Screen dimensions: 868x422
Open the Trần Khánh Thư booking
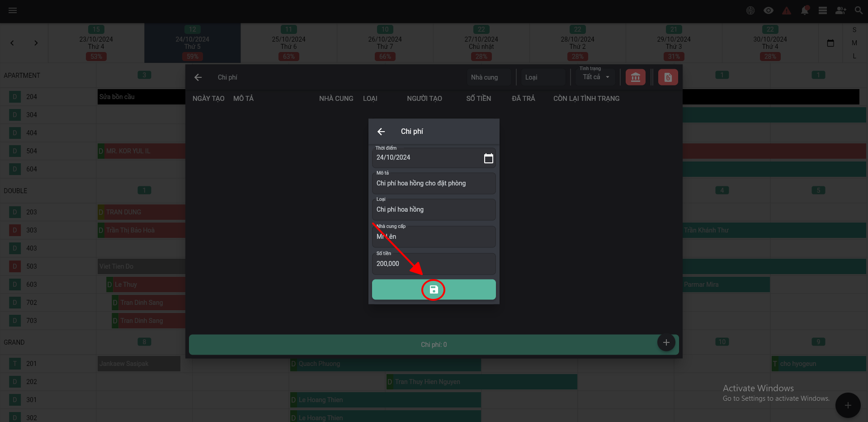click(x=774, y=230)
